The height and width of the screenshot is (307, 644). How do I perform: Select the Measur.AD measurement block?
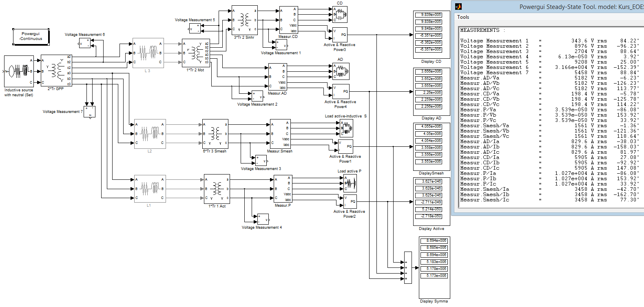278,77
